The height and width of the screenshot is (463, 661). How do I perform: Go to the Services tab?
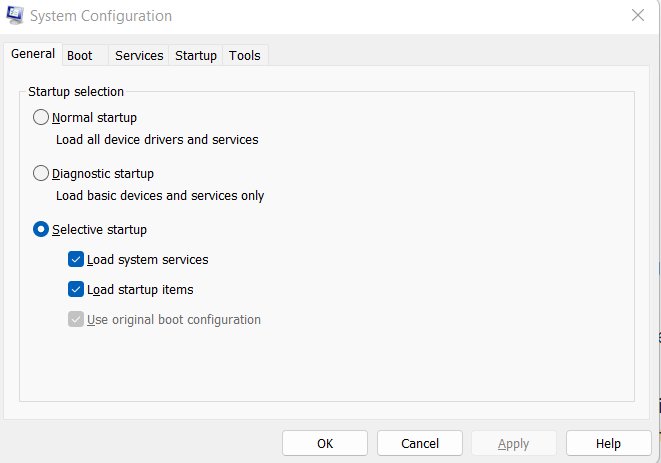(x=139, y=56)
